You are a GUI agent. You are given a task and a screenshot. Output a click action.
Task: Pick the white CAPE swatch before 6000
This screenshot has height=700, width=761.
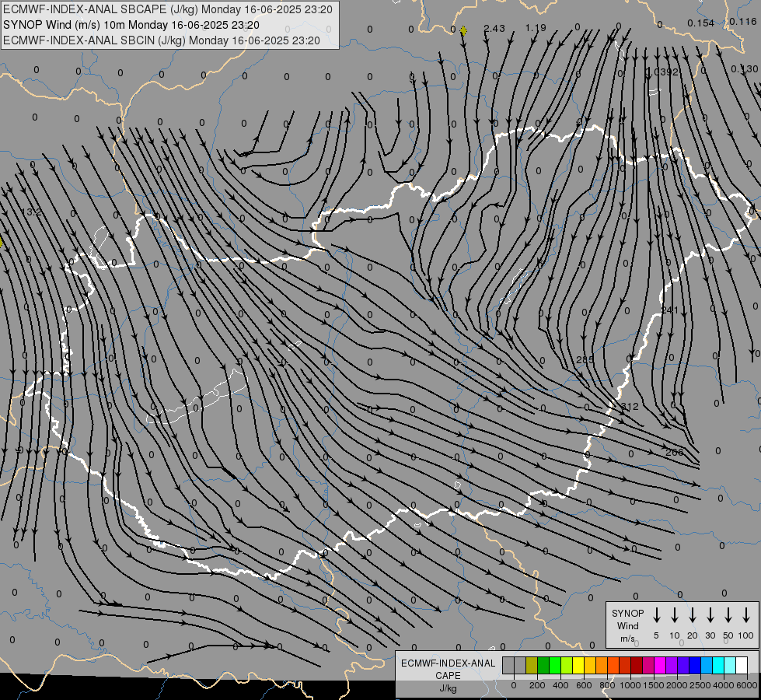pos(742,665)
